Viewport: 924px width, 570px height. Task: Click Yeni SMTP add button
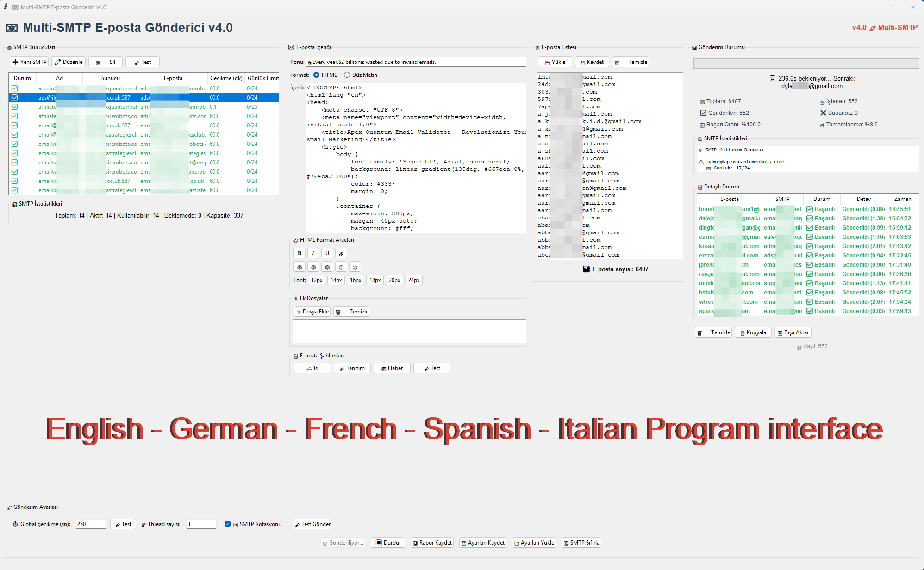[x=30, y=62]
